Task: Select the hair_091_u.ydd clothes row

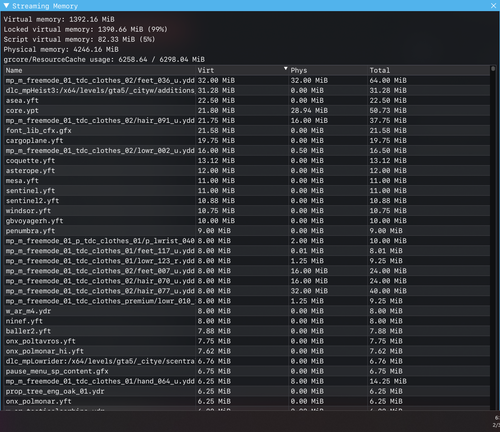Action: pyautogui.click(x=247, y=120)
